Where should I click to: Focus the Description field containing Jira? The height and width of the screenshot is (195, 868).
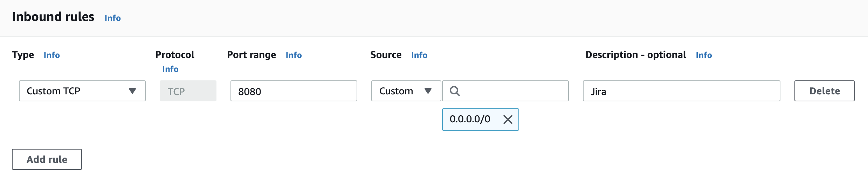point(681,91)
